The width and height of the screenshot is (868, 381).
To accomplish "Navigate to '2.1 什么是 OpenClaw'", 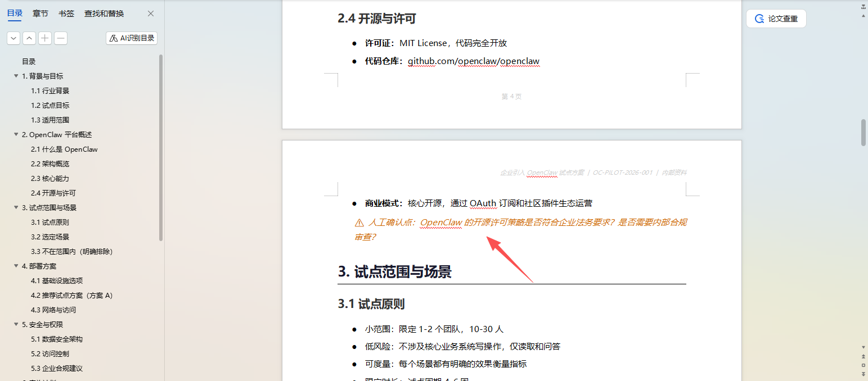I will [x=64, y=149].
